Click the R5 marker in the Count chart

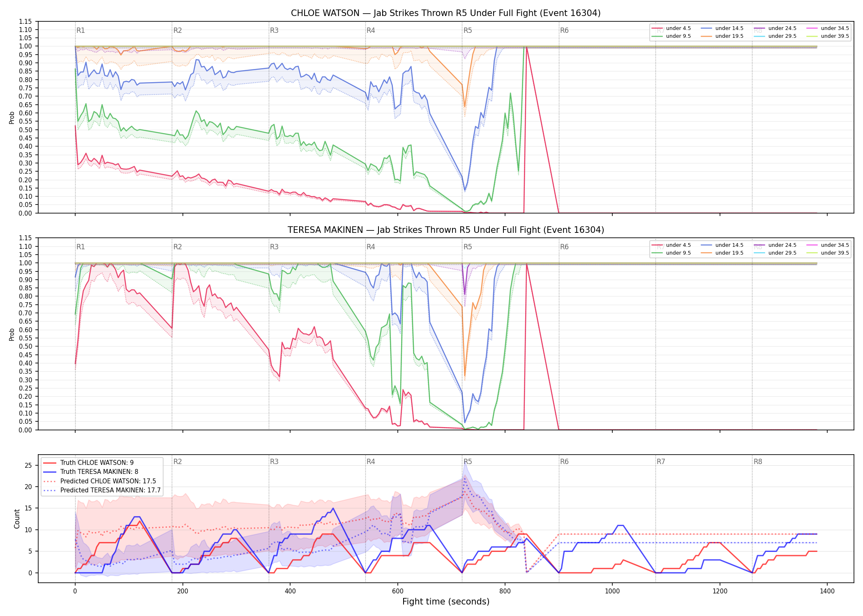468,462
